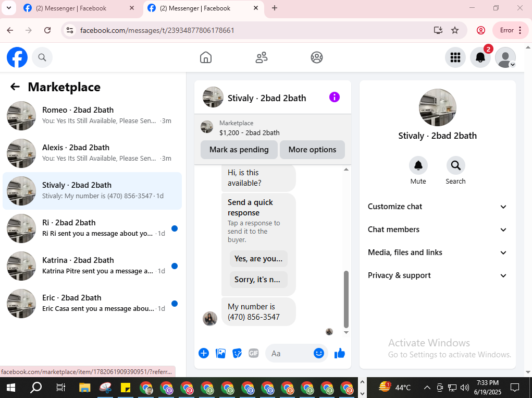Choose a GIF icon in composer
This screenshot has height=398, width=532.
pyautogui.click(x=253, y=353)
